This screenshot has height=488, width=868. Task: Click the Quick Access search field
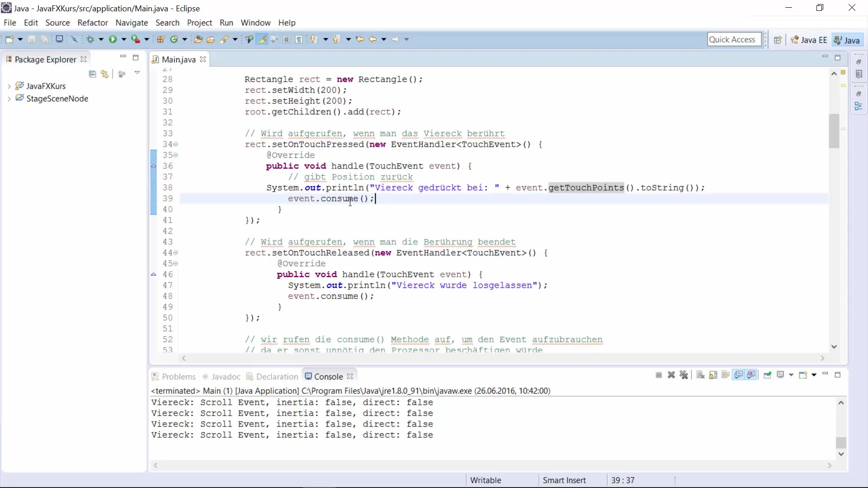(x=734, y=39)
